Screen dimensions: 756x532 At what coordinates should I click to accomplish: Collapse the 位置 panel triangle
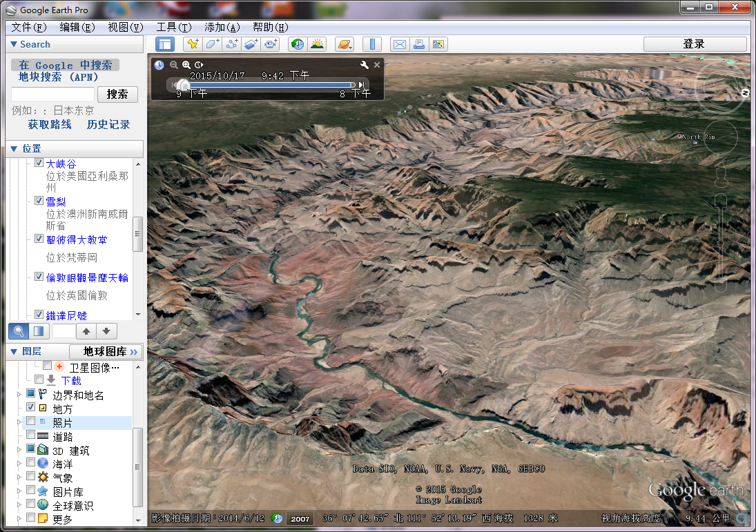[x=14, y=149]
